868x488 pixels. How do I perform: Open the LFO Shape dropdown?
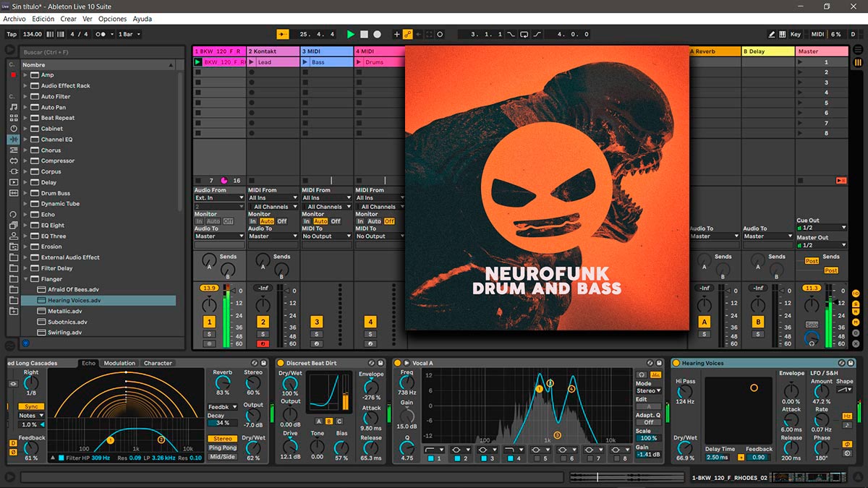[844, 390]
